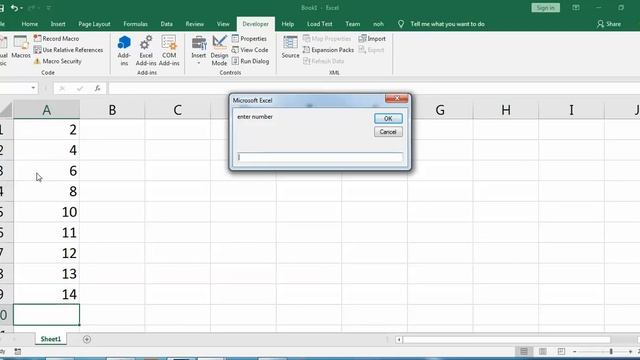640x360 pixels.
Task: Open Excel Add-ins manager
Action: pos(146,51)
